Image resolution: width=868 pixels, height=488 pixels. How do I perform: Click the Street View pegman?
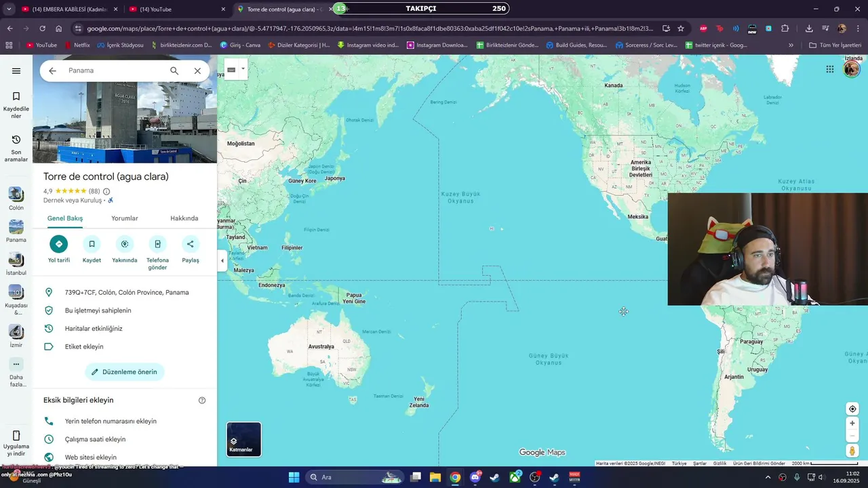tap(852, 451)
